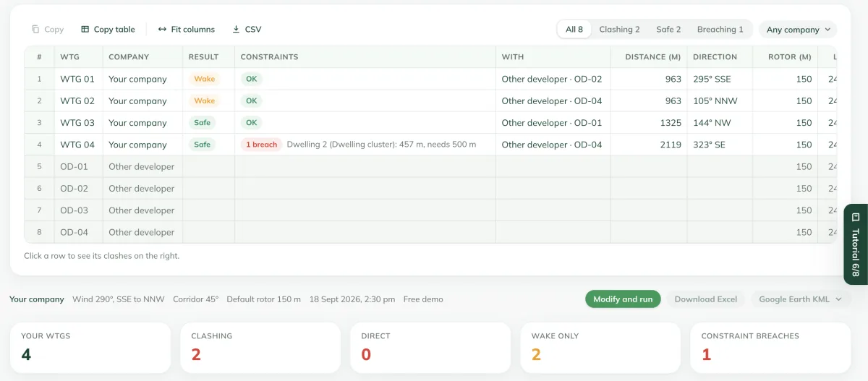This screenshot has width=868, height=381.
Task: Click the Dwelling 2 breach description
Action: (x=381, y=145)
